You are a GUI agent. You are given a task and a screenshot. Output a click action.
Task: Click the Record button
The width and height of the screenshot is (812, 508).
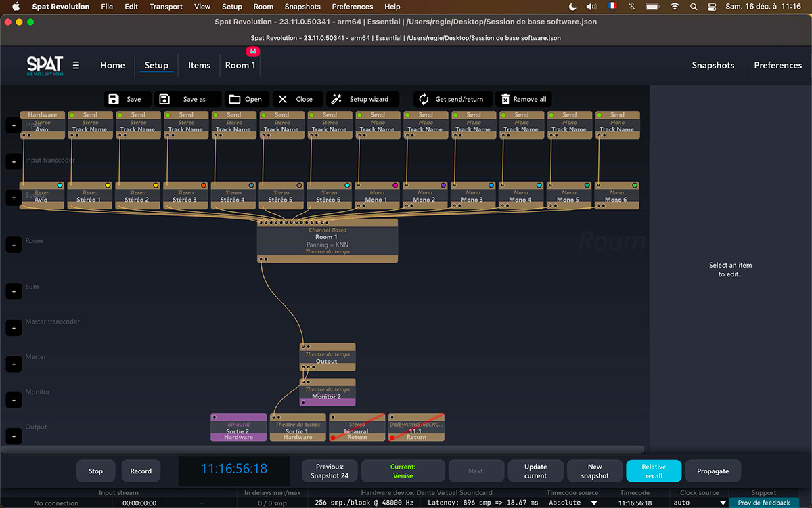141,471
